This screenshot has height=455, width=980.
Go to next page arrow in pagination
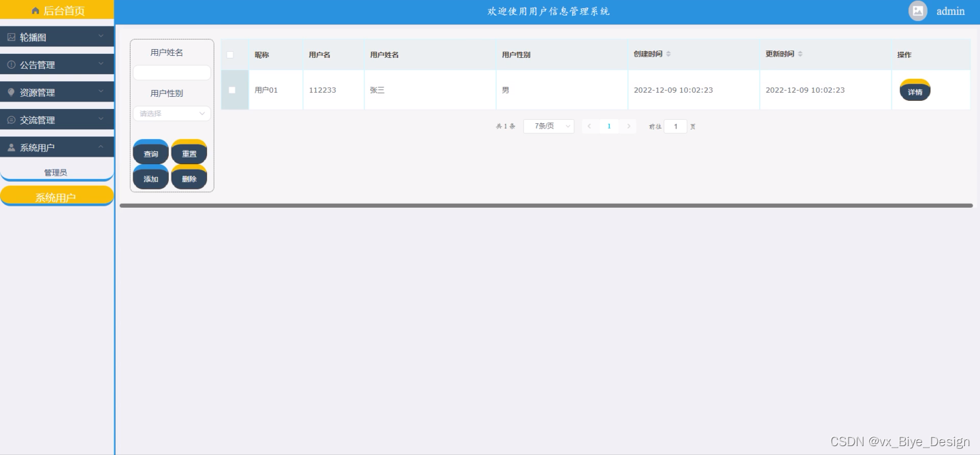coord(629,126)
